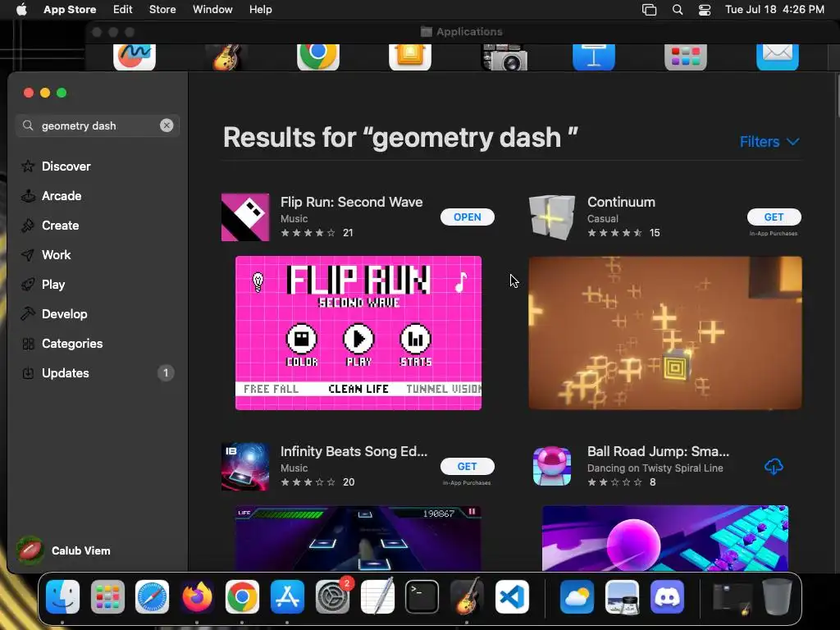Open Terminal from the Dock

click(x=422, y=596)
